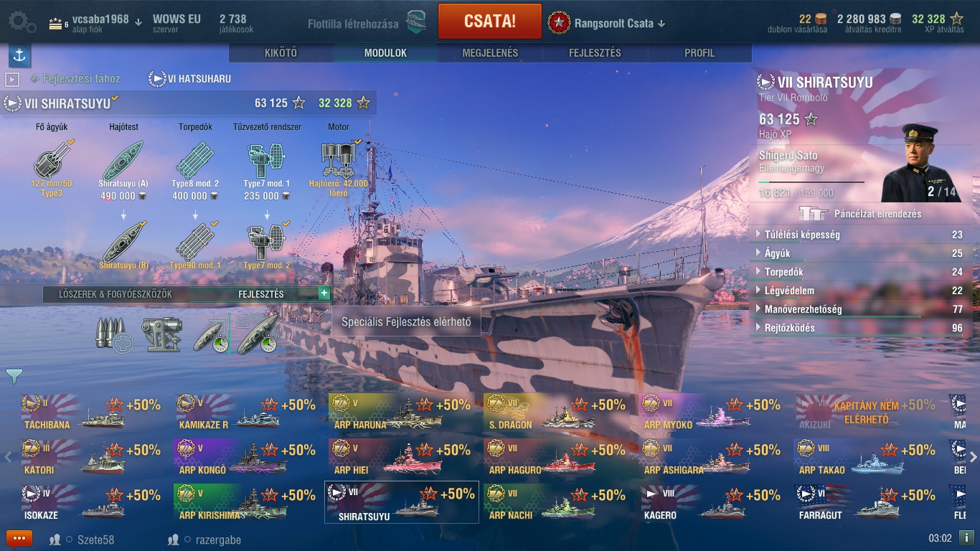Open the settings gear icon

[x=22, y=22]
